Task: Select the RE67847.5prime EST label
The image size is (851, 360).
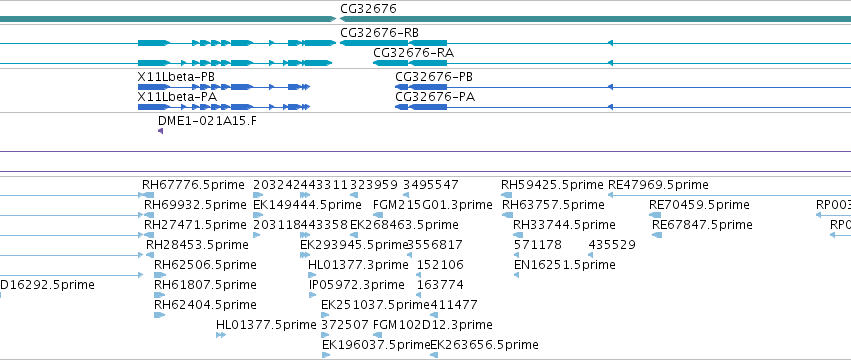Action: pos(702,225)
